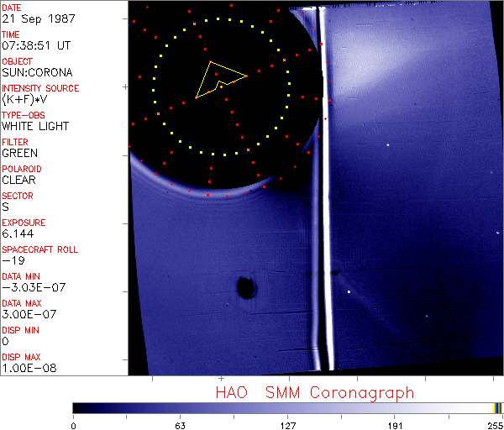Click the SPACECRAFT ROLL label
The width and height of the screenshot is (504, 430).
(x=40, y=249)
